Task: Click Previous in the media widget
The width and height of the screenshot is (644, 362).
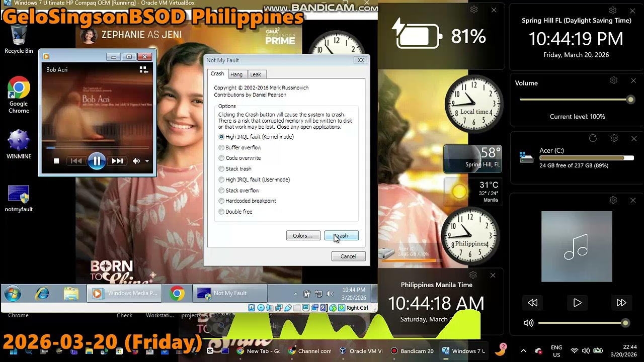Action: (533, 303)
